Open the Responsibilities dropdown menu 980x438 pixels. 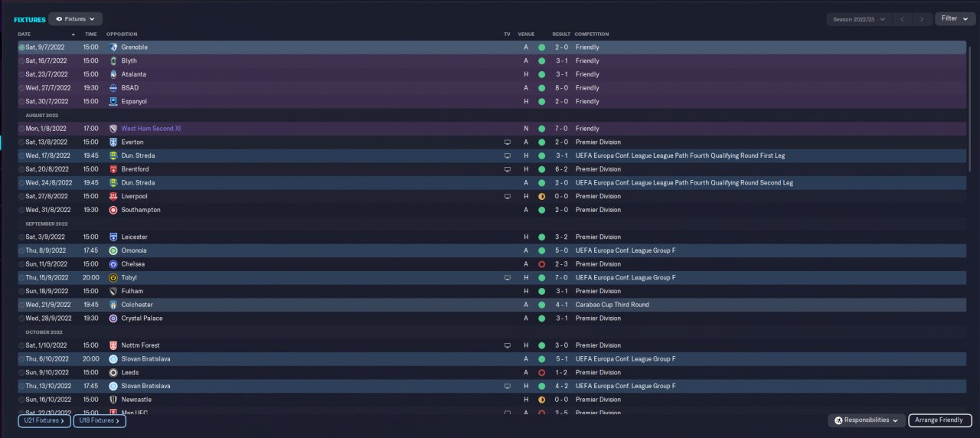coord(866,420)
